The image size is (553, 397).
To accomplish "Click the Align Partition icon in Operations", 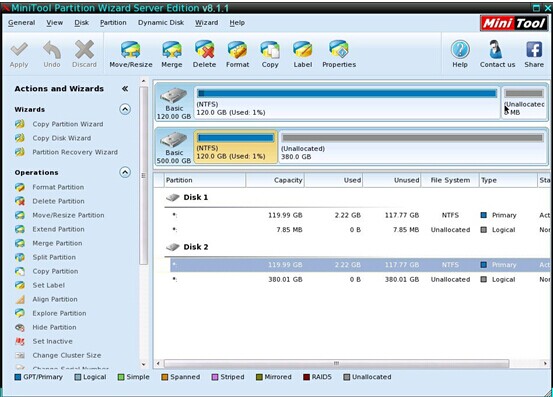I will pyautogui.click(x=20, y=299).
